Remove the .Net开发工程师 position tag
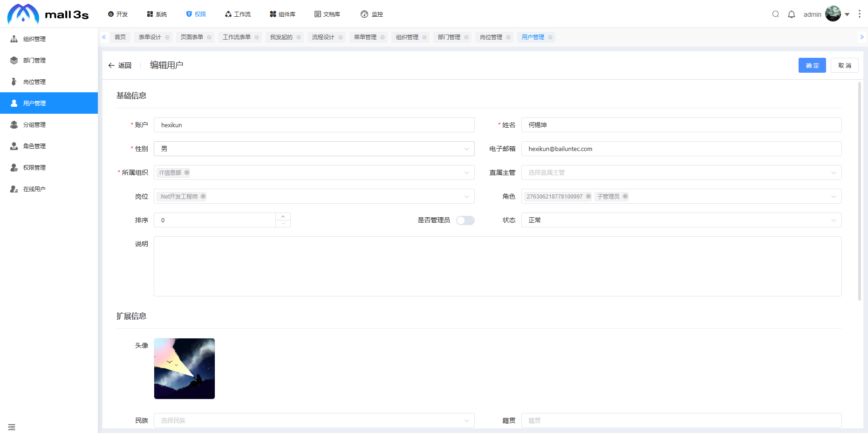The width and height of the screenshot is (868, 433). [203, 196]
